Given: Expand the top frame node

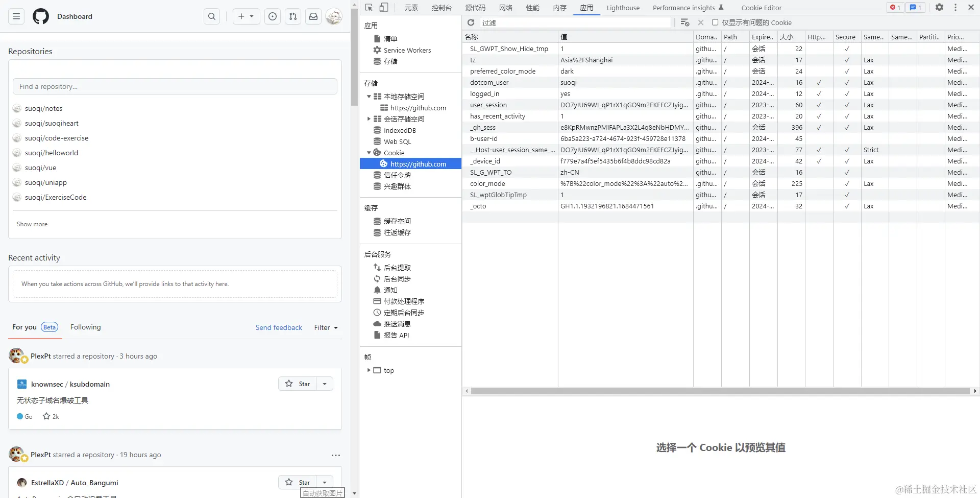Looking at the screenshot, I should (x=369, y=370).
